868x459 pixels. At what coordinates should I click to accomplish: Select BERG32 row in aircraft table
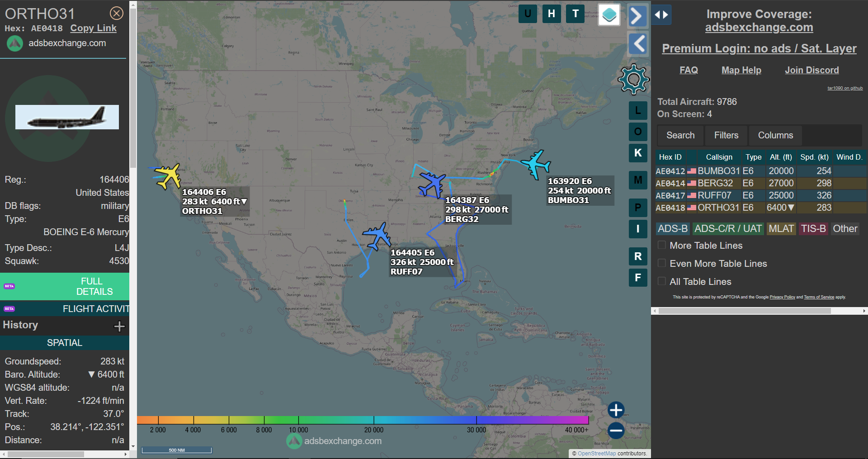[761, 183]
